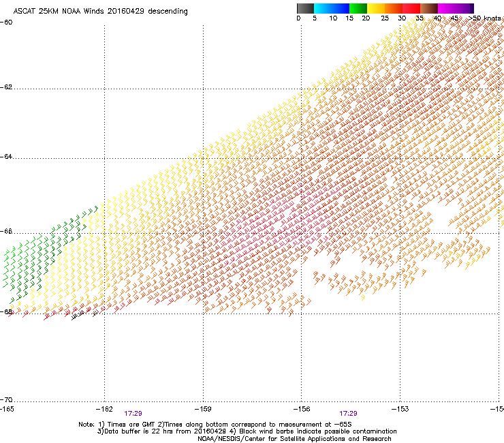
Task: Click the 17:29 timestamp beside longitude -162
Action: (x=133, y=414)
